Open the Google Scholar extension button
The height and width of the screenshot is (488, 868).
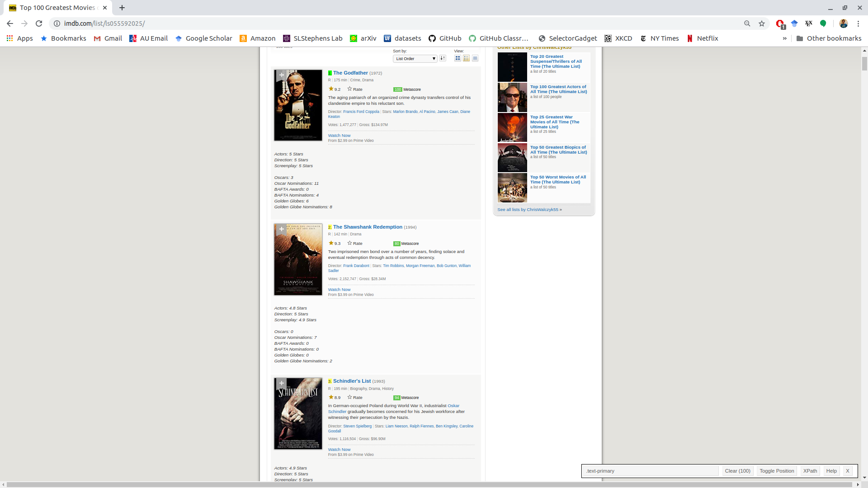pos(794,23)
